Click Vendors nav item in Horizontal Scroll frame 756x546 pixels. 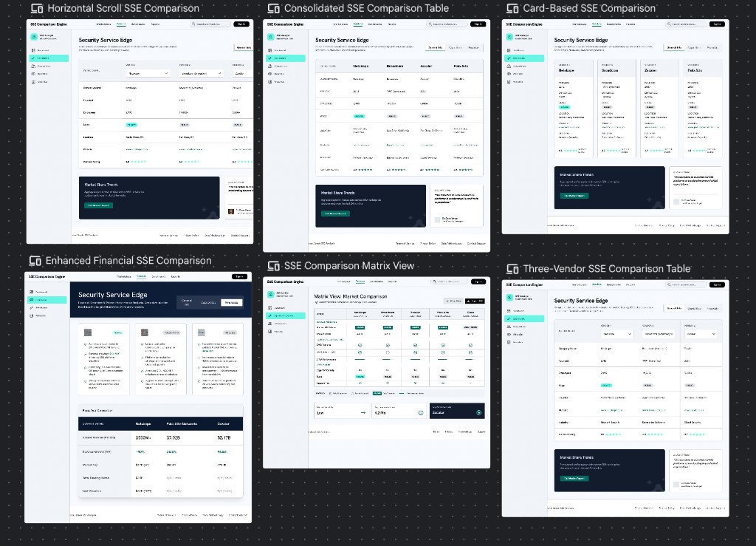click(121, 24)
